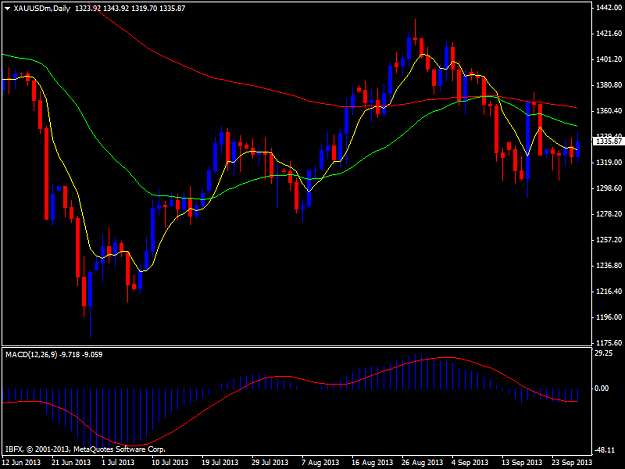The height and width of the screenshot is (469, 625).
Task: Click the 1278.20 price scale label
Action: [609, 214]
